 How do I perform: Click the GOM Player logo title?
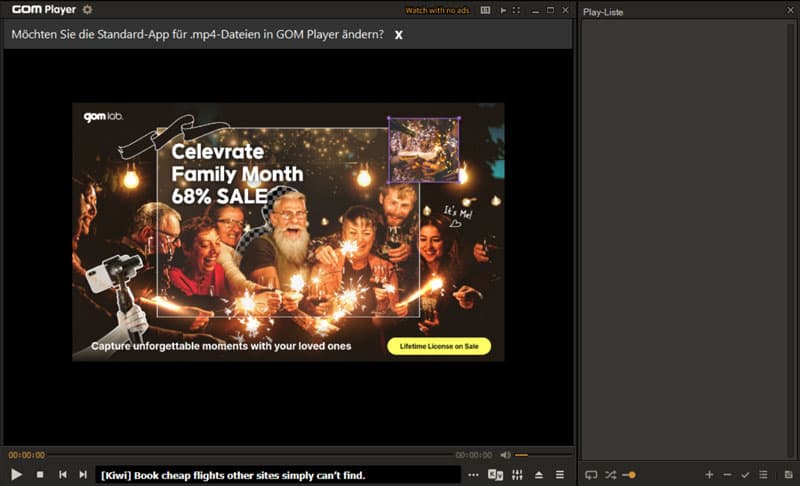click(x=44, y=9)
